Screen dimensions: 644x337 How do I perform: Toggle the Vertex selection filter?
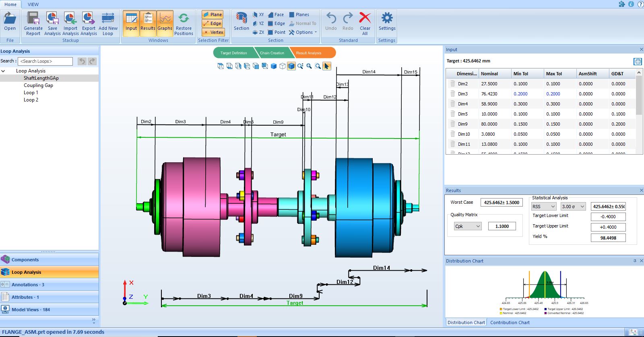click(213, 32)
